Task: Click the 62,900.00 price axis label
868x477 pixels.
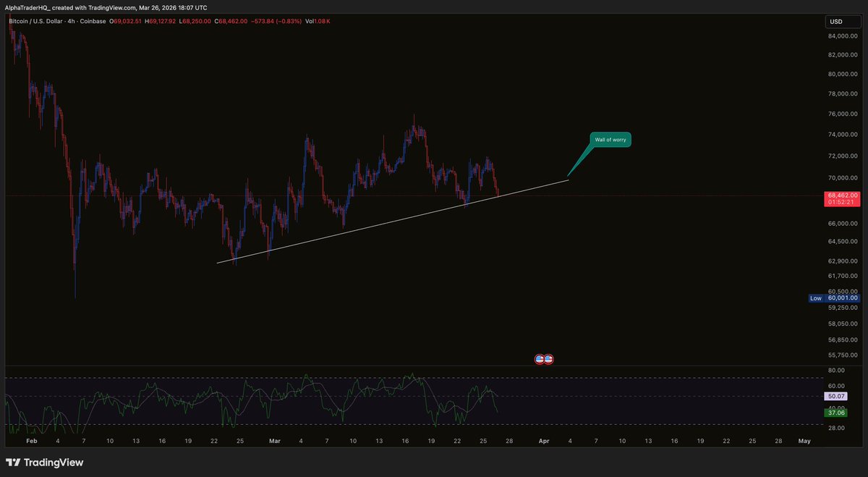Action: (843, 261)
